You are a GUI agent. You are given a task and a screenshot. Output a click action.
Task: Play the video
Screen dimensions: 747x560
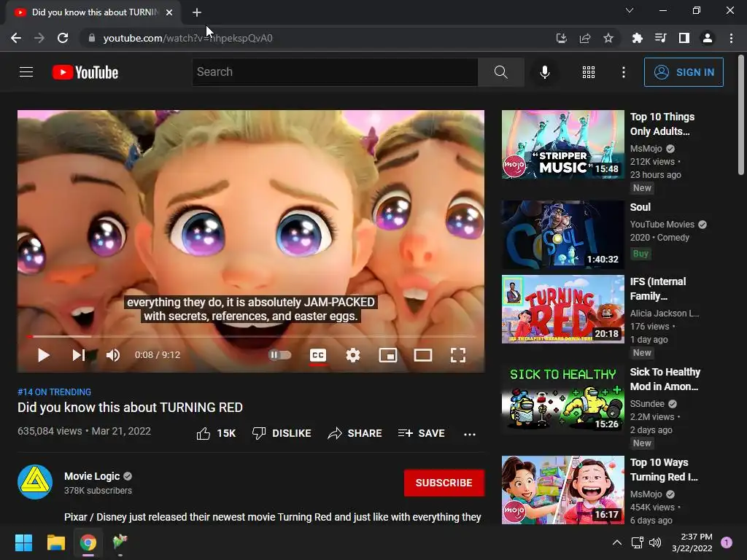tap(43, 355)
